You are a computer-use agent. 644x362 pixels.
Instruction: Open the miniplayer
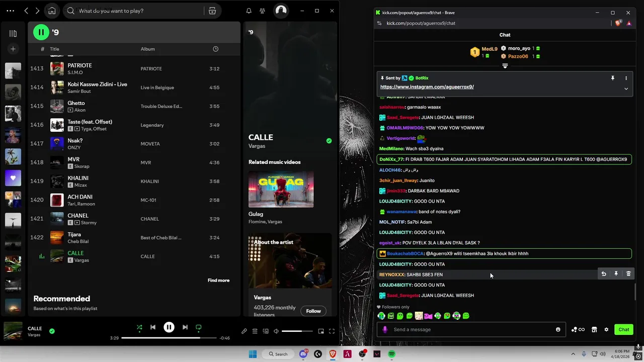pyautogui.click(x=321, y=331)
